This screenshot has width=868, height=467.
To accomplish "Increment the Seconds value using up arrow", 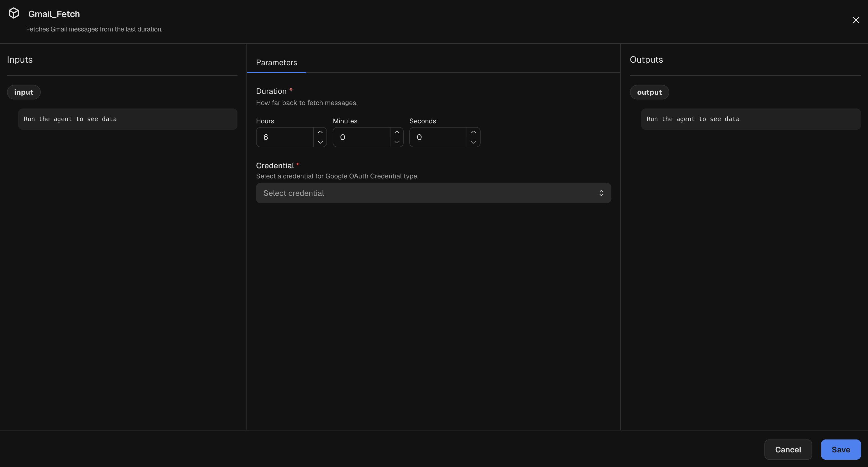I will [x=473, y=132].
